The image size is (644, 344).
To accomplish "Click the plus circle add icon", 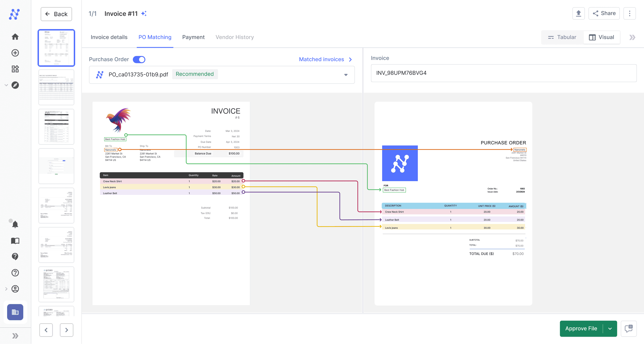I will [x=15, y=53].
